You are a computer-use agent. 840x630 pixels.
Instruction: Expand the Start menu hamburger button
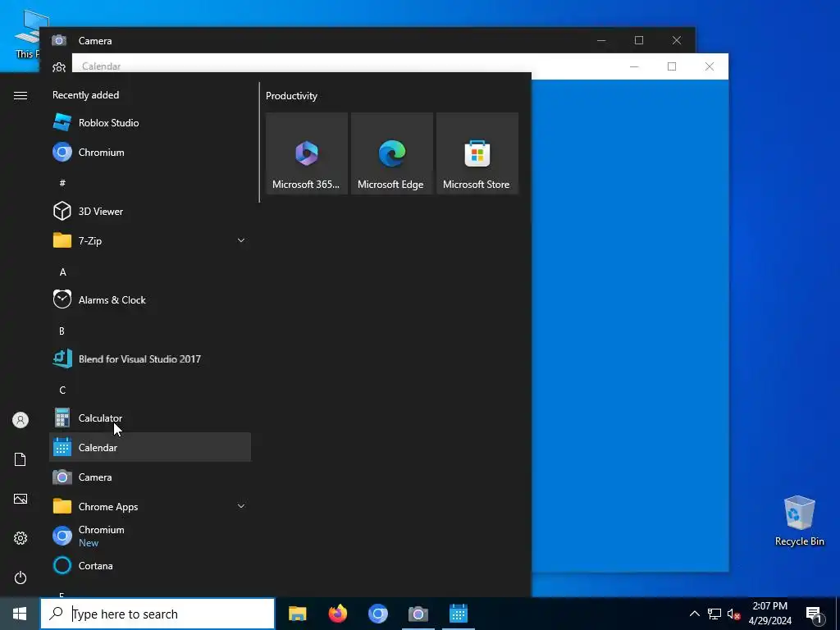coord(21,95)
